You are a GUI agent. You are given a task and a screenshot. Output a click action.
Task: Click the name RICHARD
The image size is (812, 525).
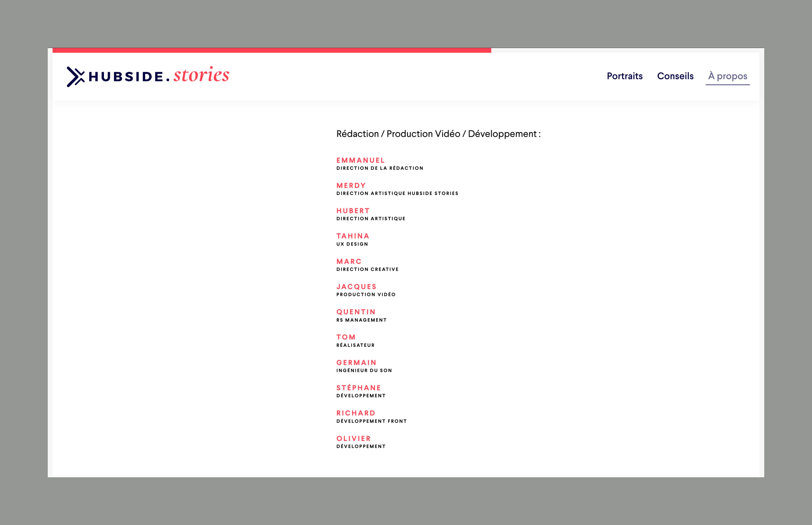[356, 413]
